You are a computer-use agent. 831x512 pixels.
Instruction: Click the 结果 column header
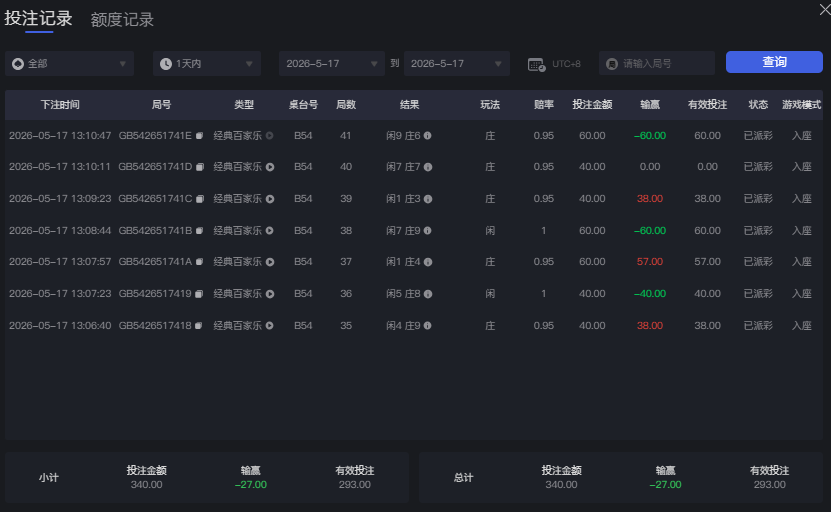tap(409, 105)
